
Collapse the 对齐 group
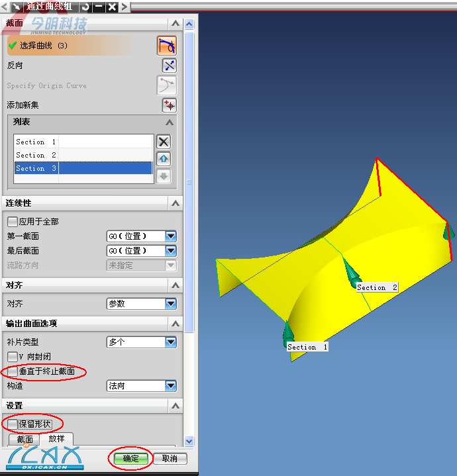click(176, 285)
